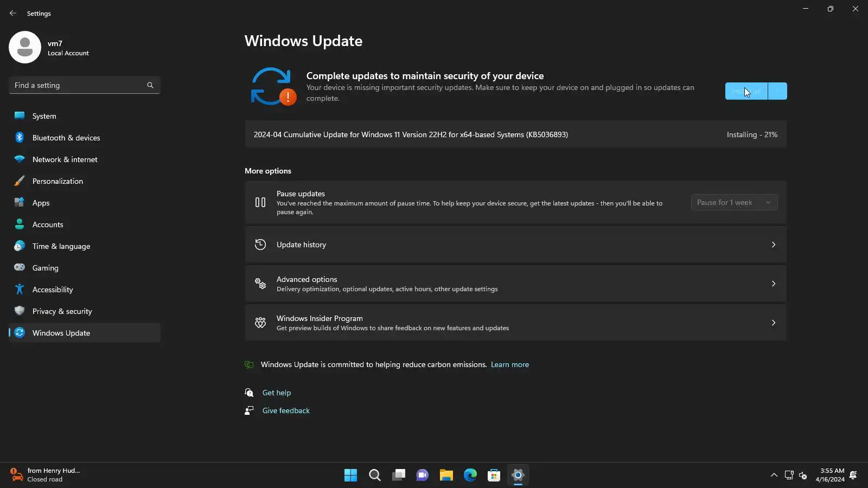The width and height of the screenshot is (868, 488).
Task: Switch to Time & language settings
Action: (85, 246)
